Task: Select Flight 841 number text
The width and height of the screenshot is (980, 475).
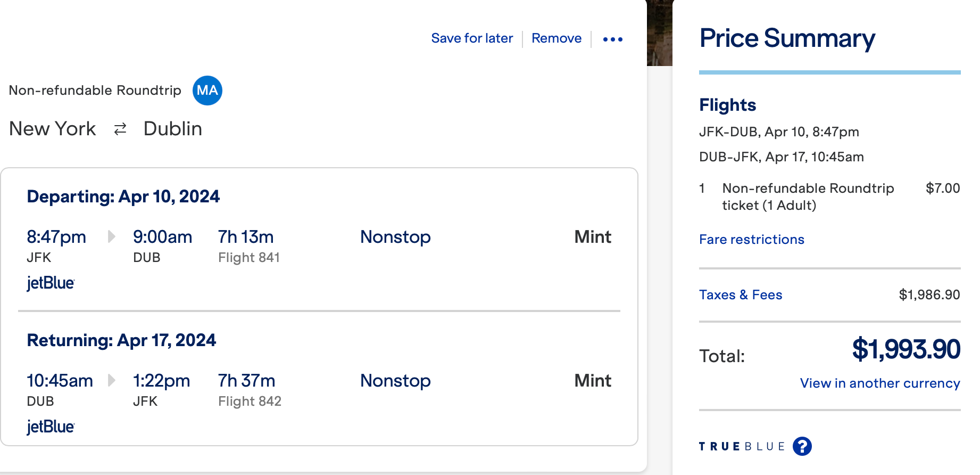Action: 249,258
